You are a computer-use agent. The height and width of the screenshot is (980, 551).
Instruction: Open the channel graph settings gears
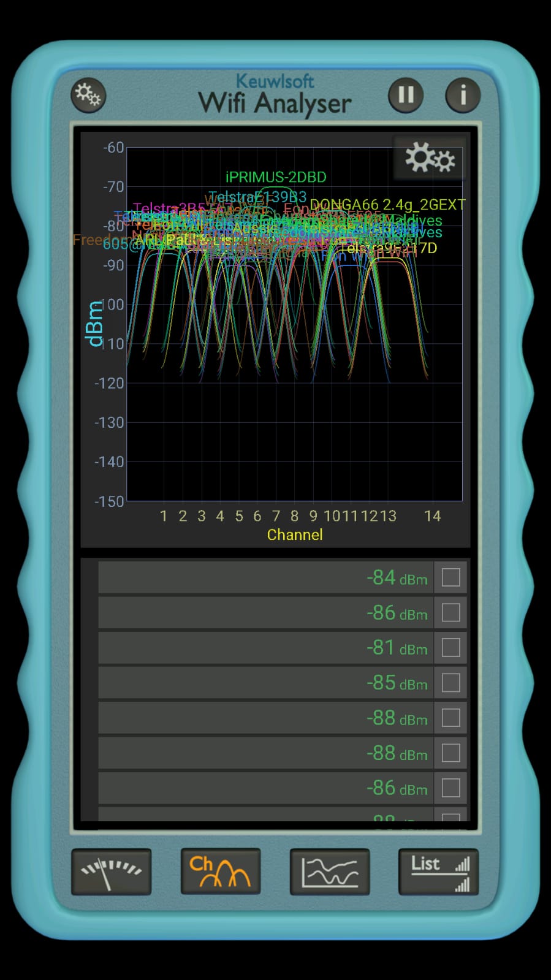click(430, 159)
